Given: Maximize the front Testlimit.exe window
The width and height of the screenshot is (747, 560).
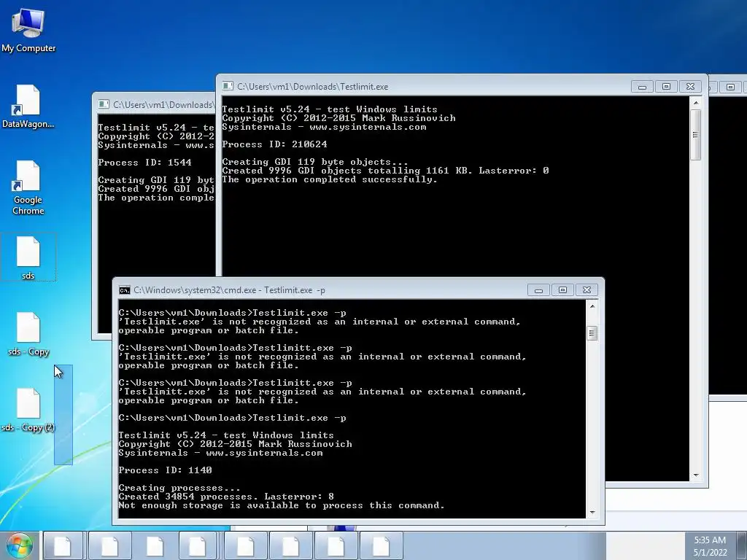Looking at the screenshot, I should pyautogui.click(x=667, y=87).
